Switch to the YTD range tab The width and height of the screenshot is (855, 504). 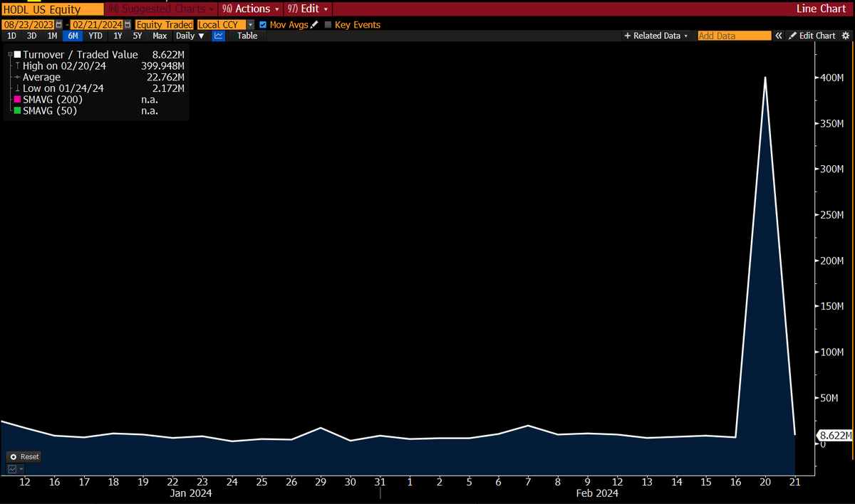[x=95, y=36]
